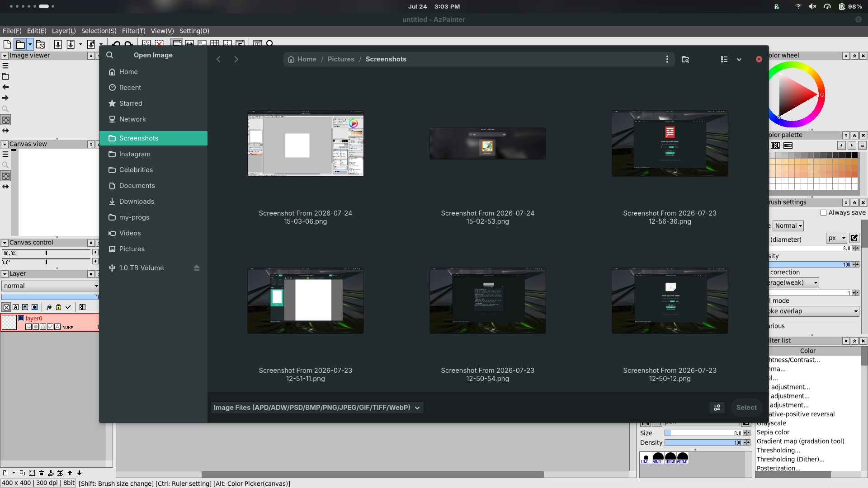
Task: Open the Filter menu
Action: (x=134, y=31)
